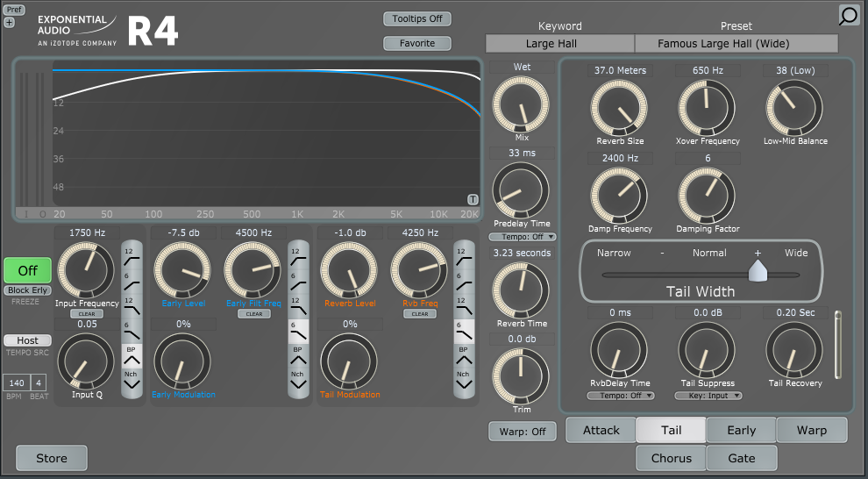Screen dimensions: 868x479
Task: Choose 12 dB high-pass for Early filter
Action: 298,256
